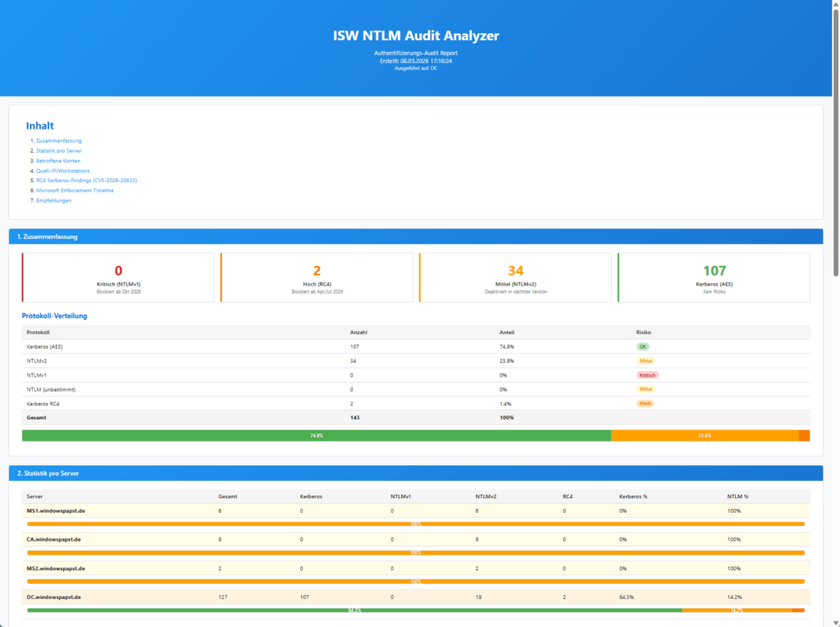Click the Mittel (NTLMv2) summary card showing 34

[514, 277]
